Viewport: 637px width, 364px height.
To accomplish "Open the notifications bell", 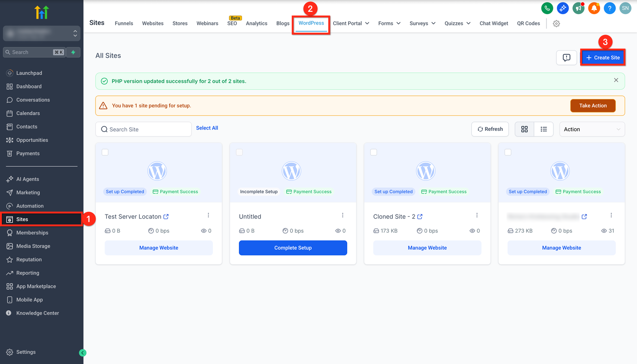I will pos(594,8).
